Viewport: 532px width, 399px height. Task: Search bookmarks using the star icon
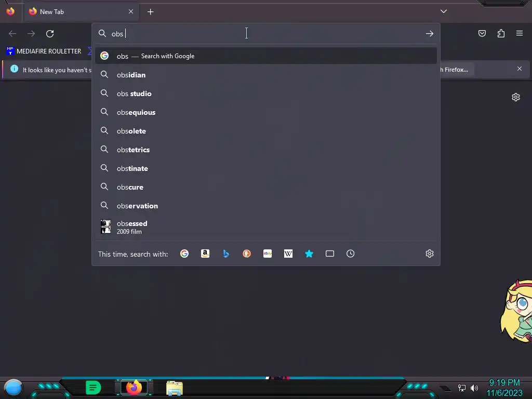[309, 254]
